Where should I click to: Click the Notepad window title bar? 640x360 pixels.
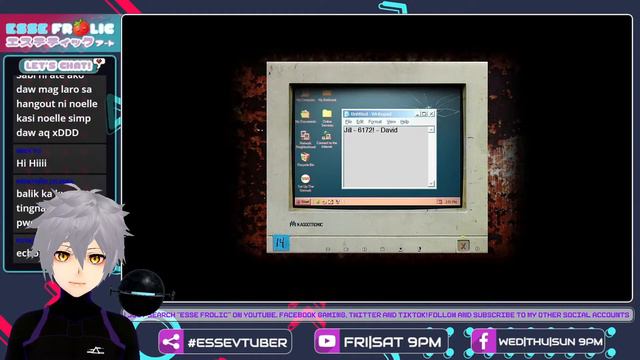[389, 113]
